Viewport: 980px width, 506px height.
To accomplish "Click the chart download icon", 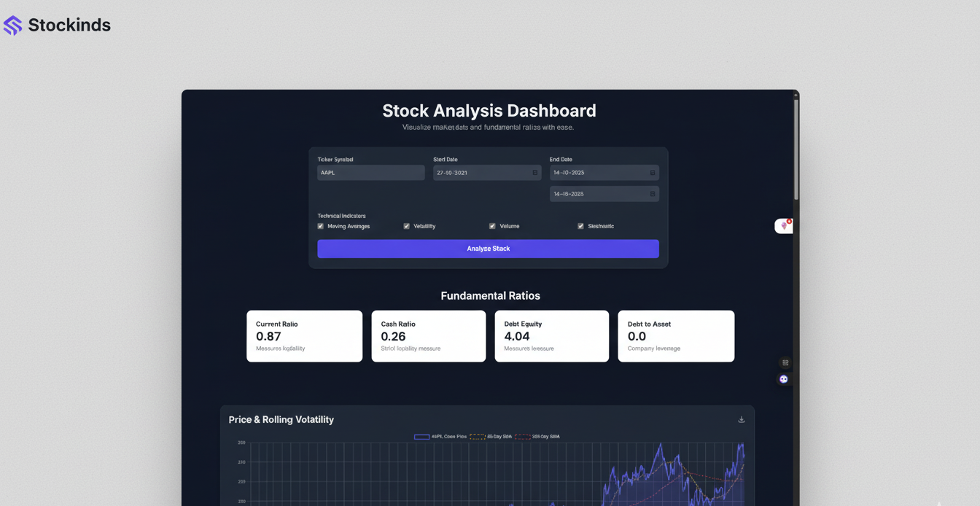I will (741, 419).
